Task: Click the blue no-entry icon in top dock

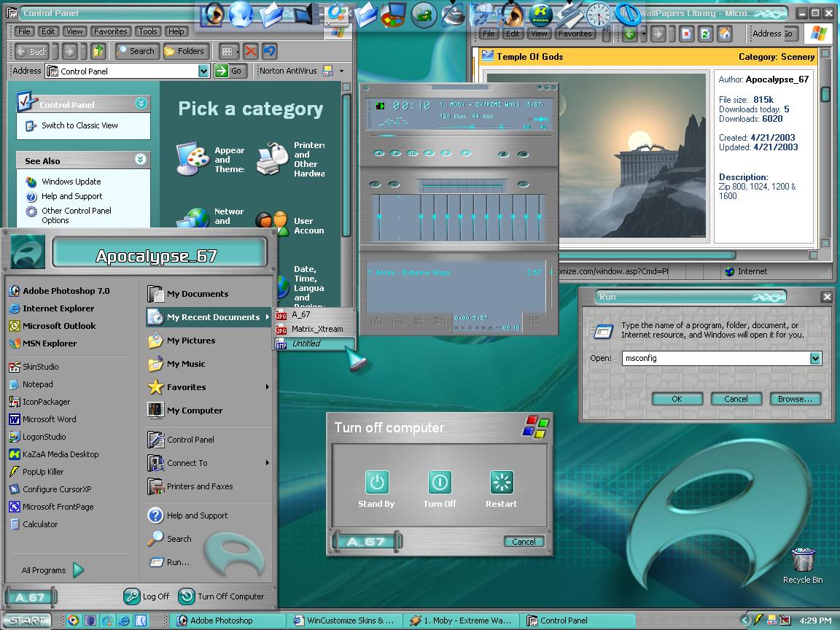Action: click(x=626, y=14)
